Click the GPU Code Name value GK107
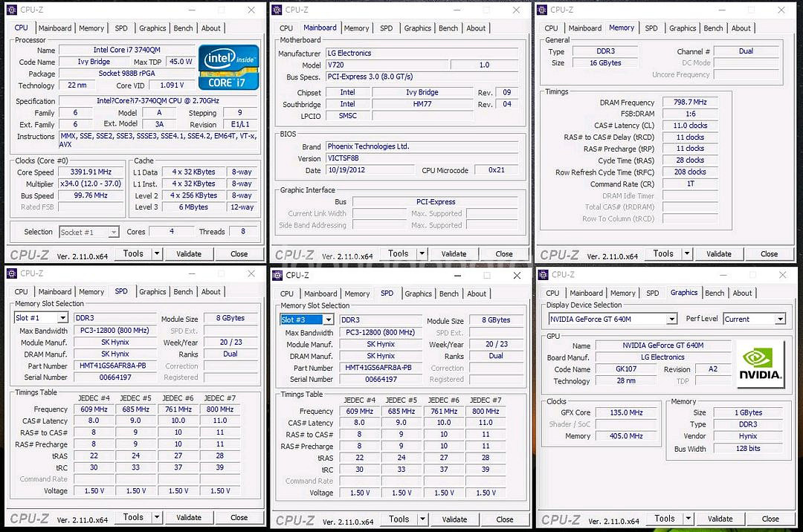Image resolution: width=803 pixels, height=532 pixels. point(626,369)
